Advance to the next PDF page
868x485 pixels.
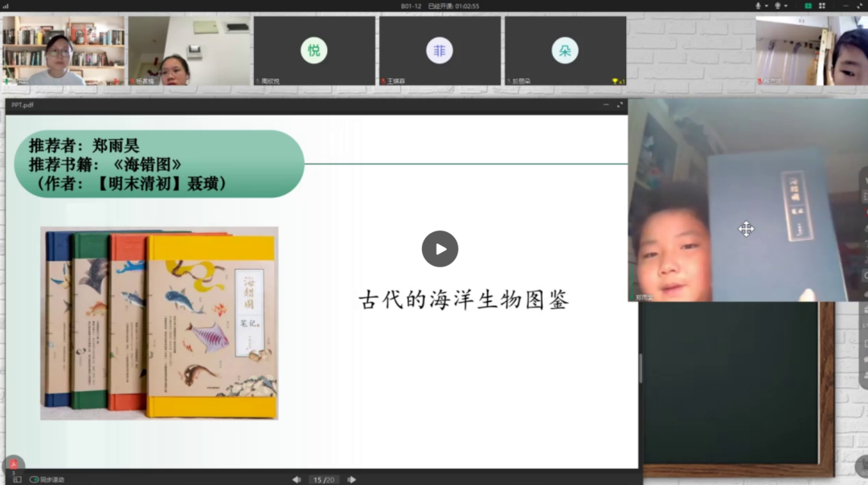[352, 479]
